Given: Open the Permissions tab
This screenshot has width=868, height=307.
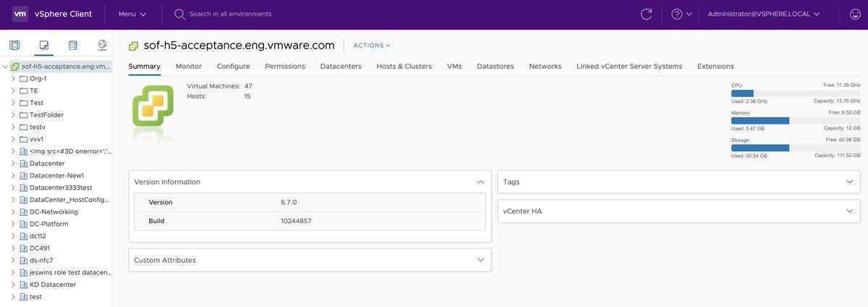Looking at the screenshot, I should pyautogui.click(x=285, y=66).
